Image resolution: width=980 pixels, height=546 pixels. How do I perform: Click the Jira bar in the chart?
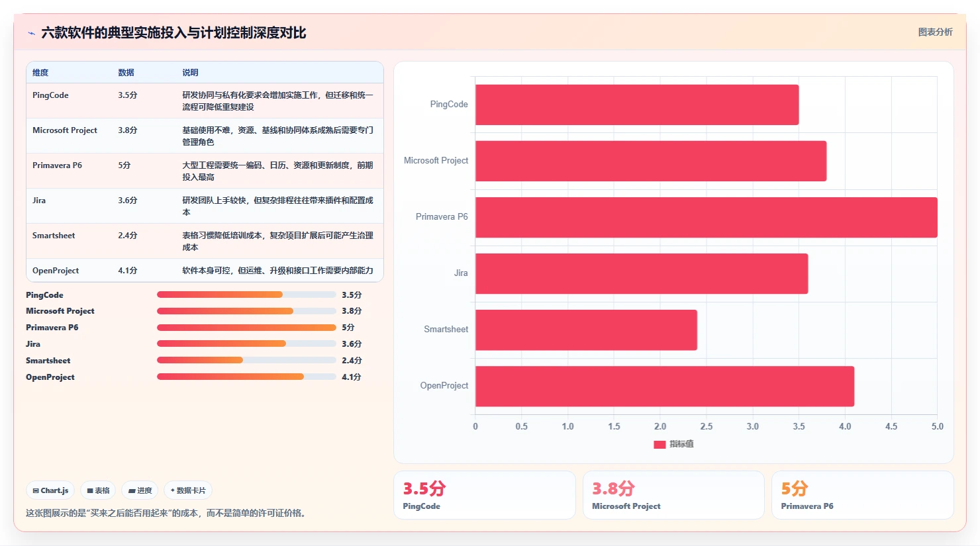642,273
